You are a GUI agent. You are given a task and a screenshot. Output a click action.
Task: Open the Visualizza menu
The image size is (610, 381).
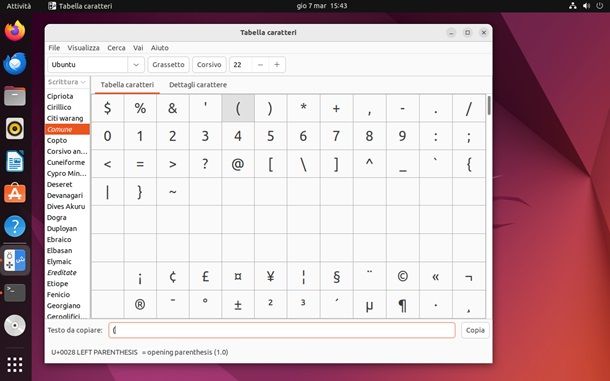[x=83, y=48]
